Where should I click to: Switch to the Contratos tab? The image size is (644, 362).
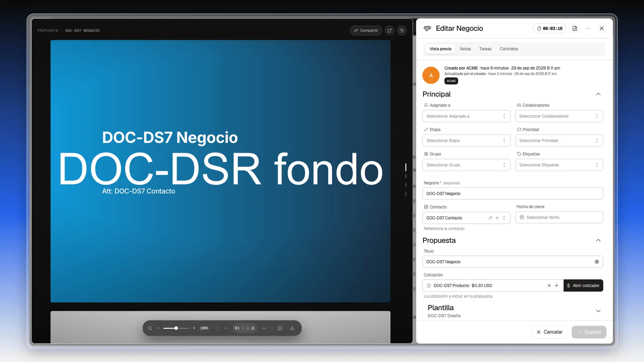509,49
